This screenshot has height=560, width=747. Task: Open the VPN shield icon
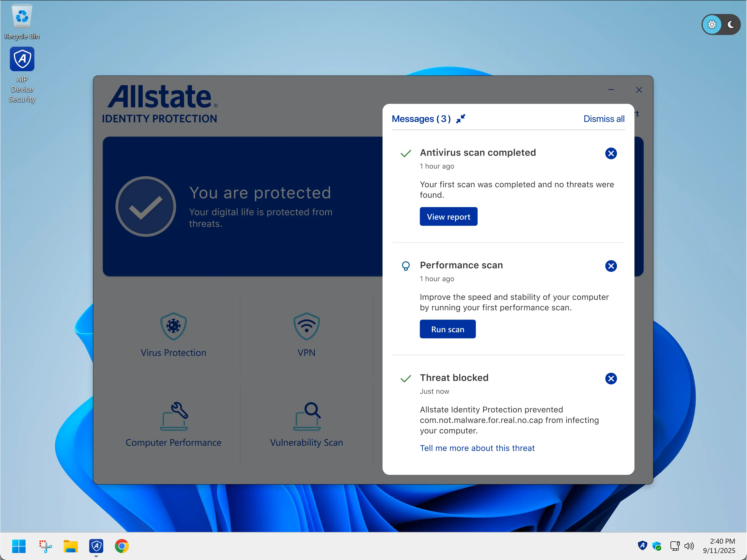[306, 326]
